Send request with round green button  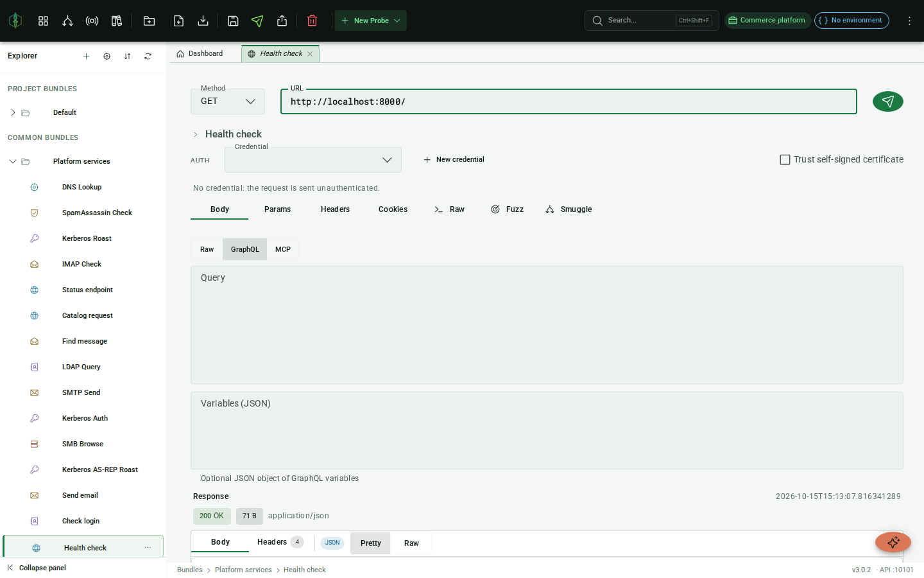888,101
